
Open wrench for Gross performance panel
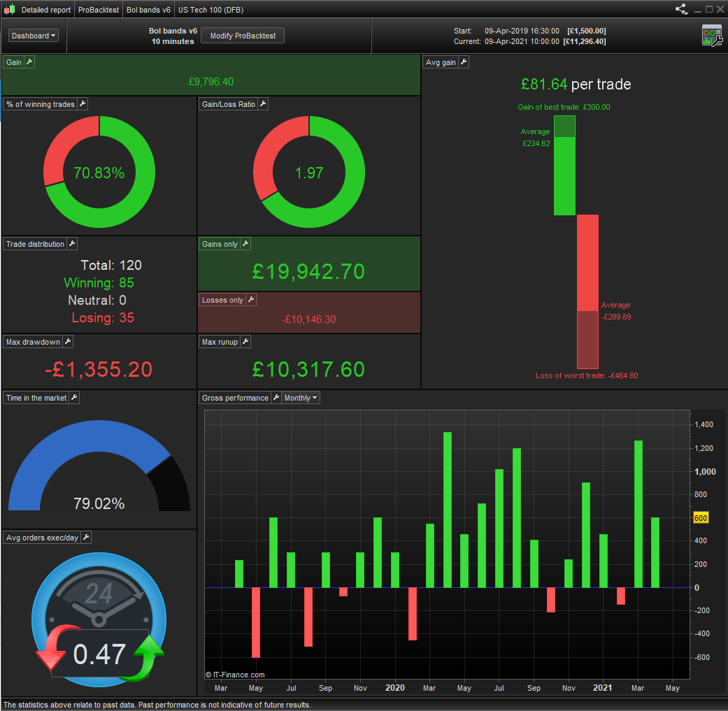point(276,397)
